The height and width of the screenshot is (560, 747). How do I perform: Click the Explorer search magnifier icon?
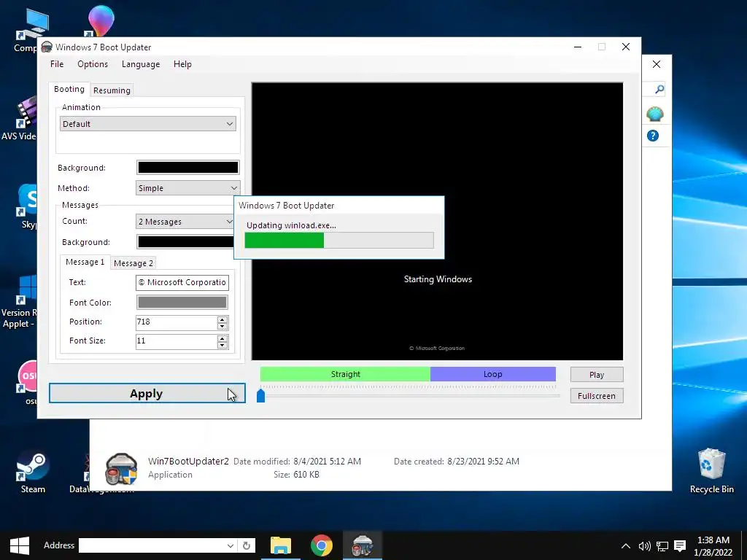[659, 89]
